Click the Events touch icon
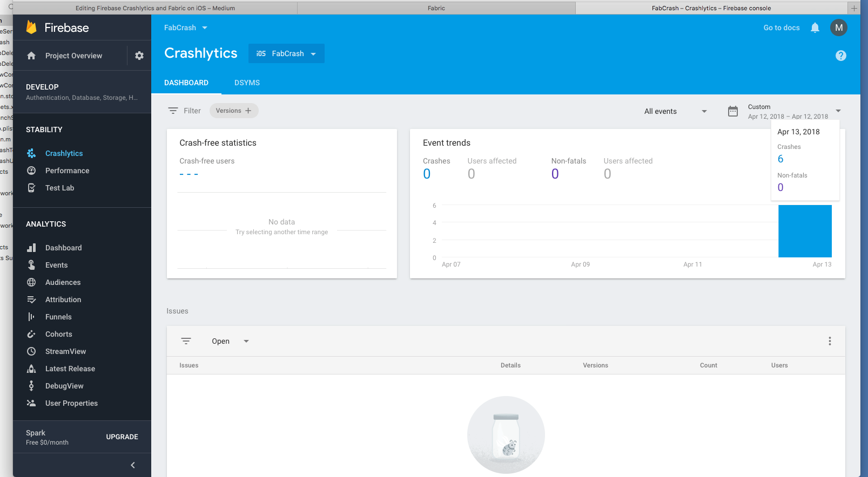868x477 pixels. pyautogui.click(x=31, y=265)
